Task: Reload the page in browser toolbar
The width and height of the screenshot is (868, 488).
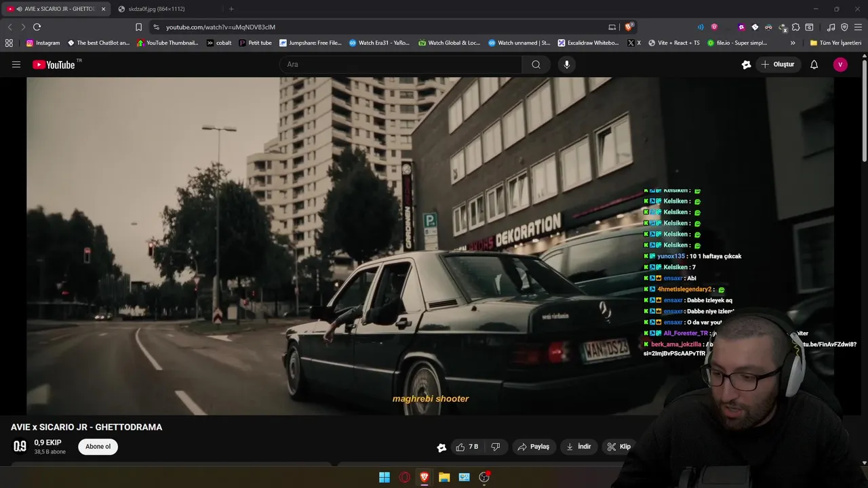Action: point(37,27)
